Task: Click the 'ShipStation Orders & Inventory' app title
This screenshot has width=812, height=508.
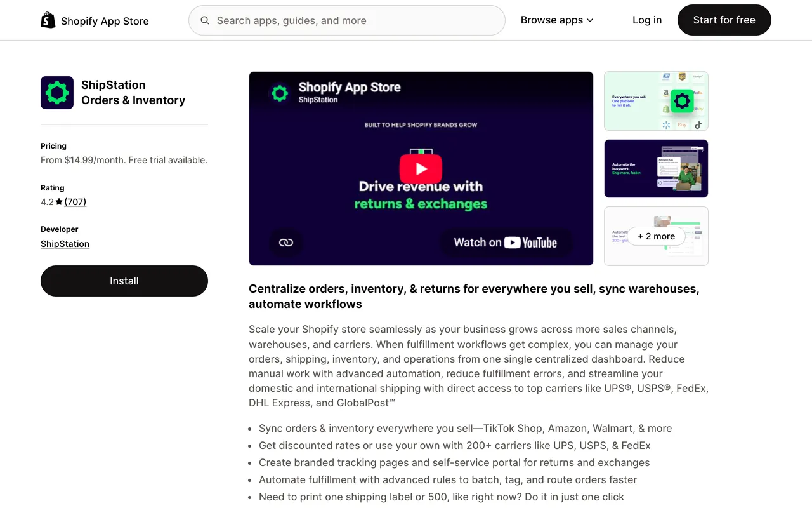Action: pyautogui.click(x=133, y=93)
